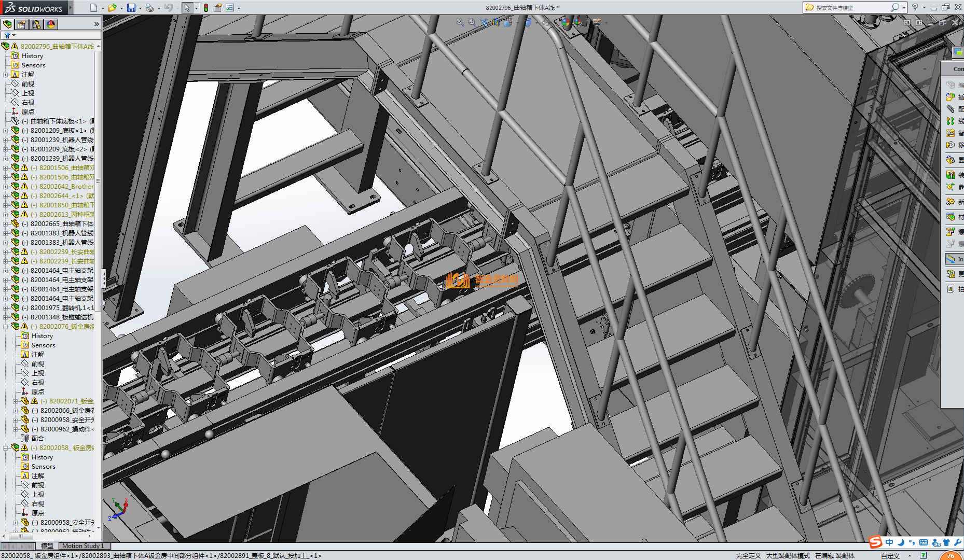This screenshot has width=964, height=560.
Task: Click the Zoom to Fit magnifier icon
Action: 460,22
